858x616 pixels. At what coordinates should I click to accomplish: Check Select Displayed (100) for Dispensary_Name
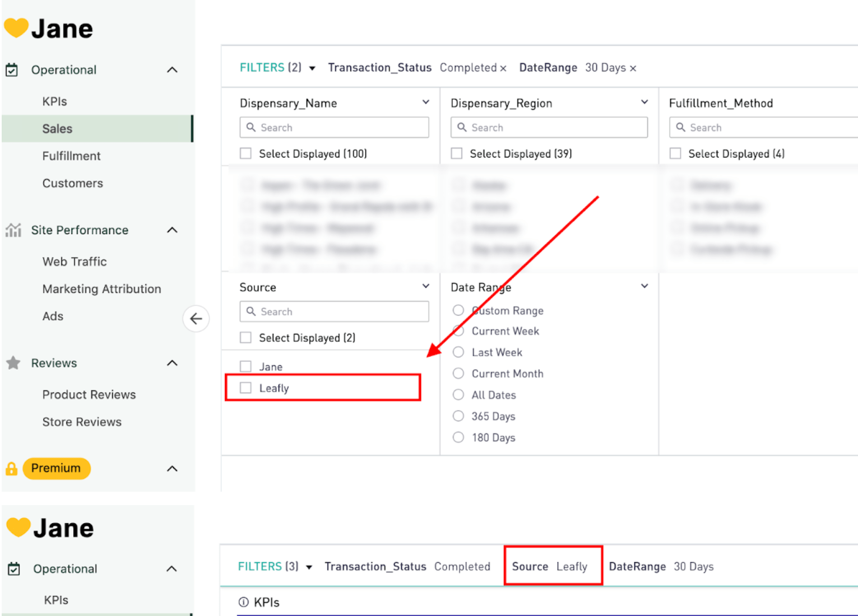(x=245, y=153)
